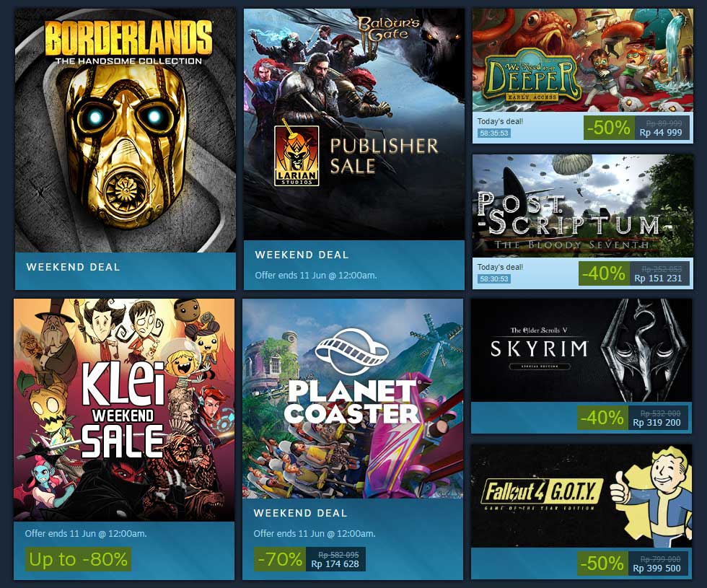Click the Up to -80% Klei badge

coord(78,559)
